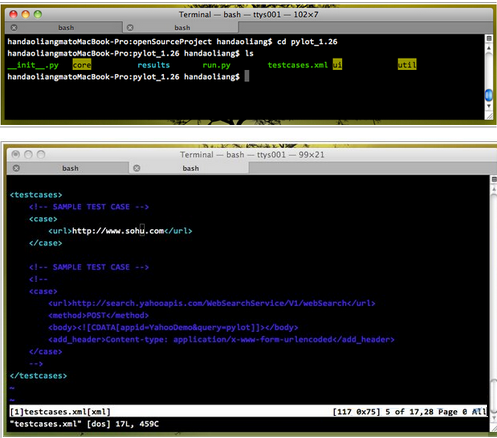Select first bash tab in top terminal
497x438 pixels.
[66, 28]
